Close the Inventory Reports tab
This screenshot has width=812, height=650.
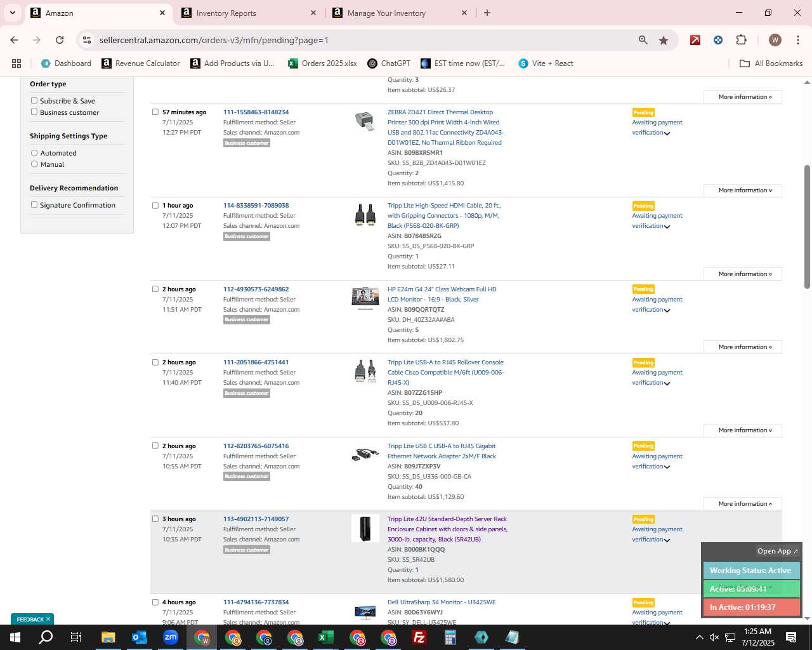click(x=313, y=13)
